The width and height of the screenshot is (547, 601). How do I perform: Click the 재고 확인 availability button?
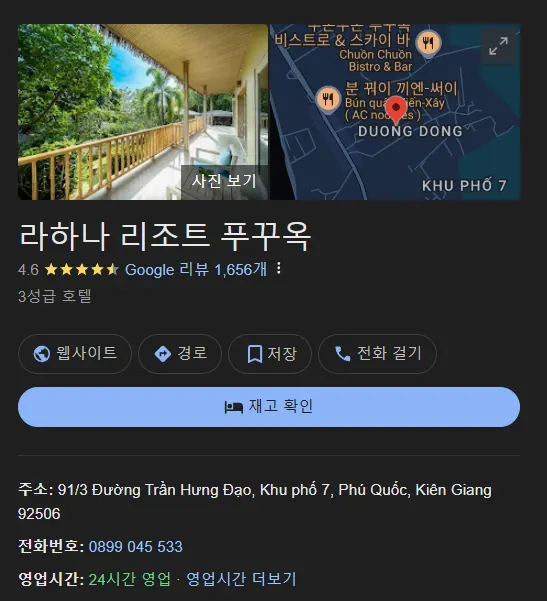[269, 407]
